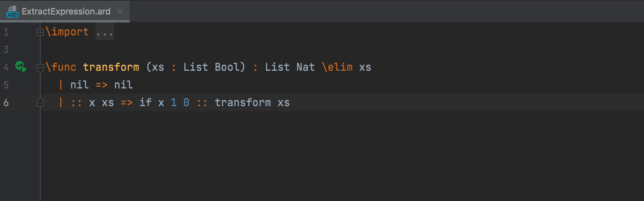Click the ARD file icon in the tab

(x=12, y=12)
